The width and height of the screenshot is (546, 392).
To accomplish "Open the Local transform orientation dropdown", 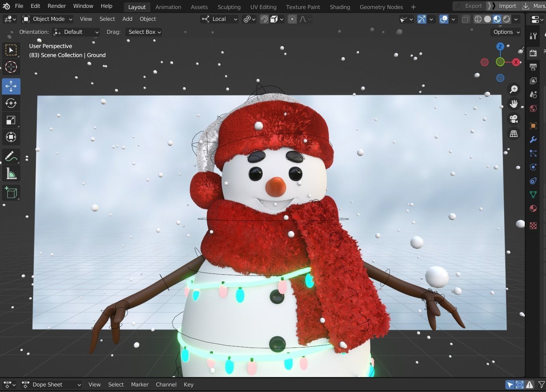I will point(219,19).
